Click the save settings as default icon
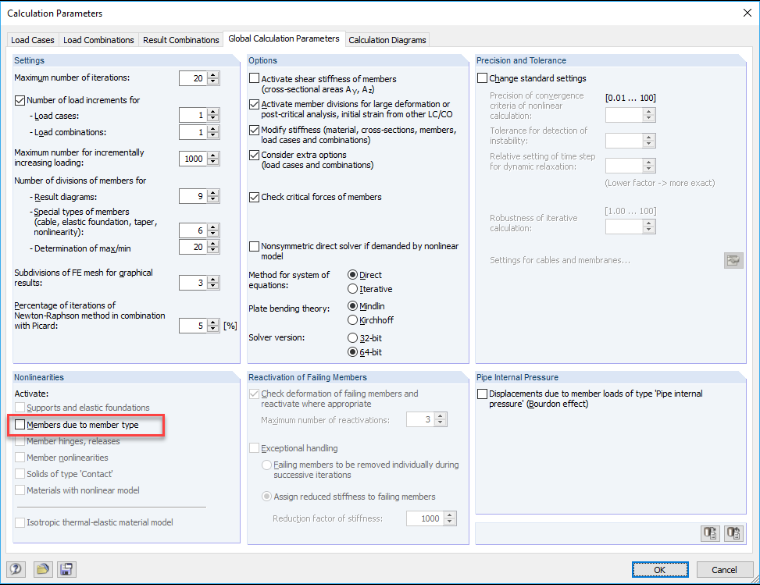Image resolution: width=760 pixels, height=585 pixels. coord(66,569)
